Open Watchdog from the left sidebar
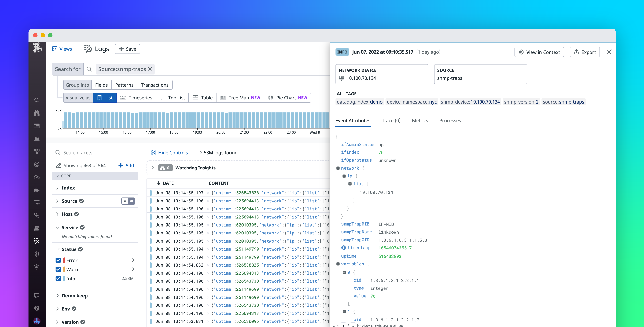Image resolution: width=644 pixels, height=327 pixels. 37,113
